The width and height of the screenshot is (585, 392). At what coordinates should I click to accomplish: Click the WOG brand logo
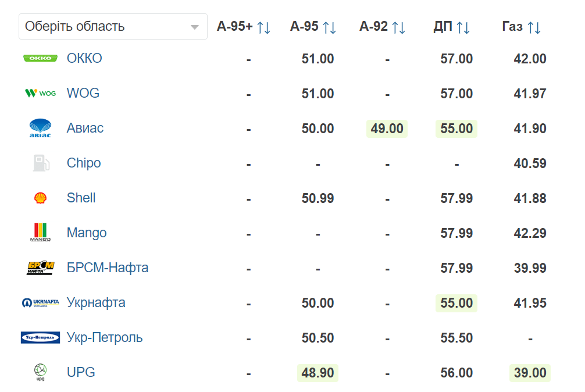[40, 93]
